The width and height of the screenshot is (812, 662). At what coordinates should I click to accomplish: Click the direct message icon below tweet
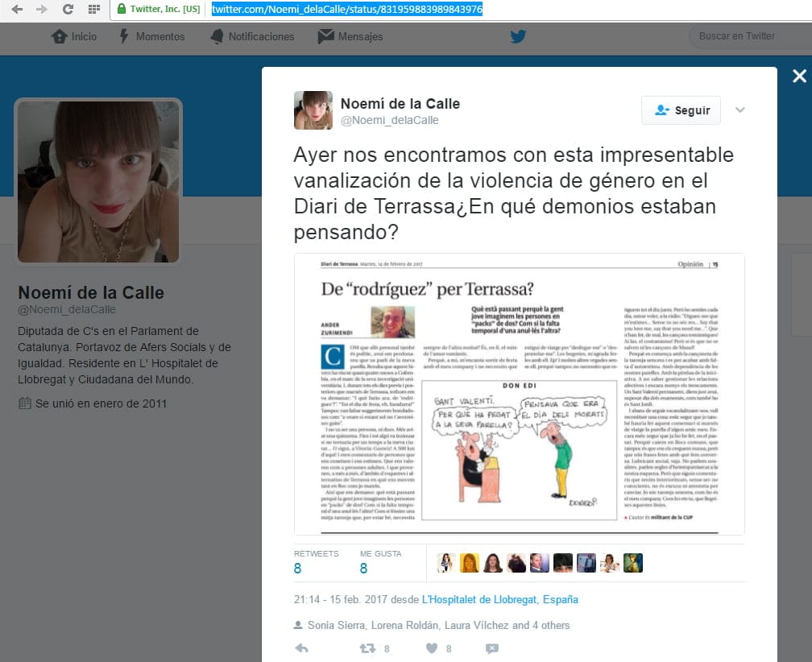[492, 648]
